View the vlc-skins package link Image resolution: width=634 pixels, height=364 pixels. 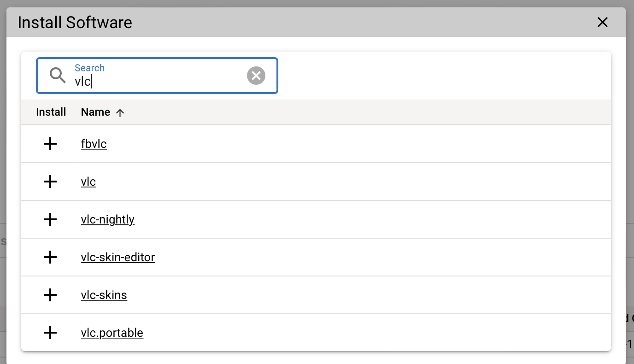point(104,295)
